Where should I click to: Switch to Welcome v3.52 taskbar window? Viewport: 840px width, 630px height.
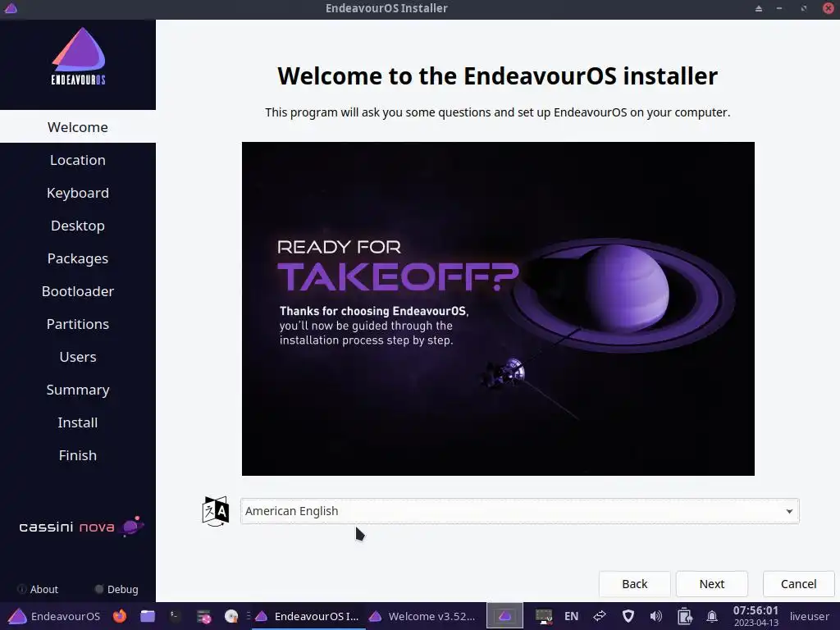click(423, 616)
